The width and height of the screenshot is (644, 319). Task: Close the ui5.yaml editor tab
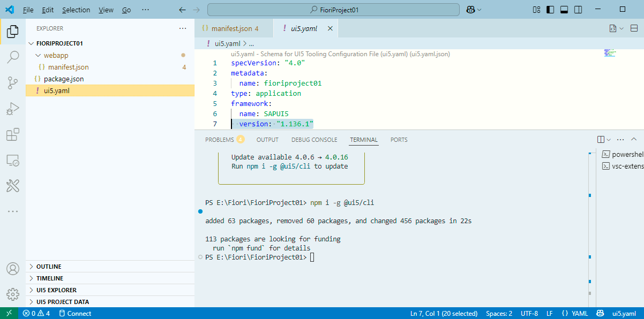tap(330, 28)
